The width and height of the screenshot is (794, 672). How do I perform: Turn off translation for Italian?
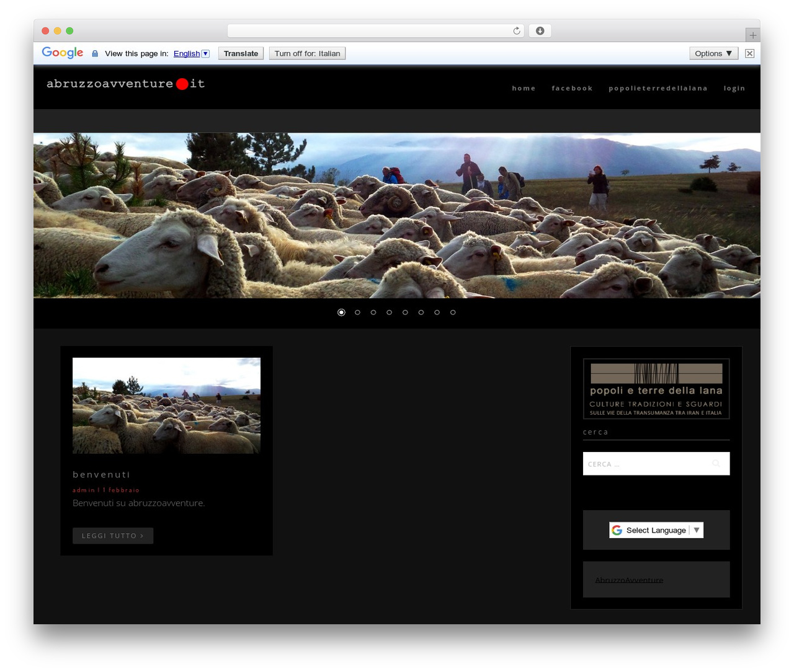[307, 53]
